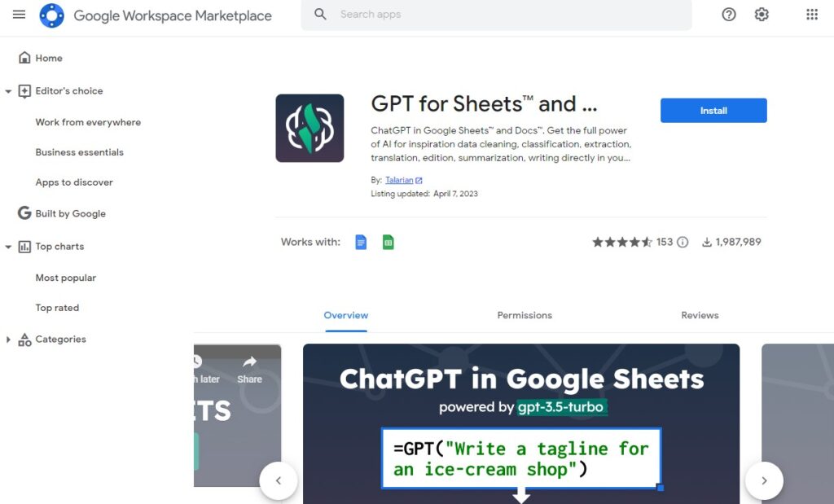
Task: Open the Google apps grid launcher
Action: 810,14
